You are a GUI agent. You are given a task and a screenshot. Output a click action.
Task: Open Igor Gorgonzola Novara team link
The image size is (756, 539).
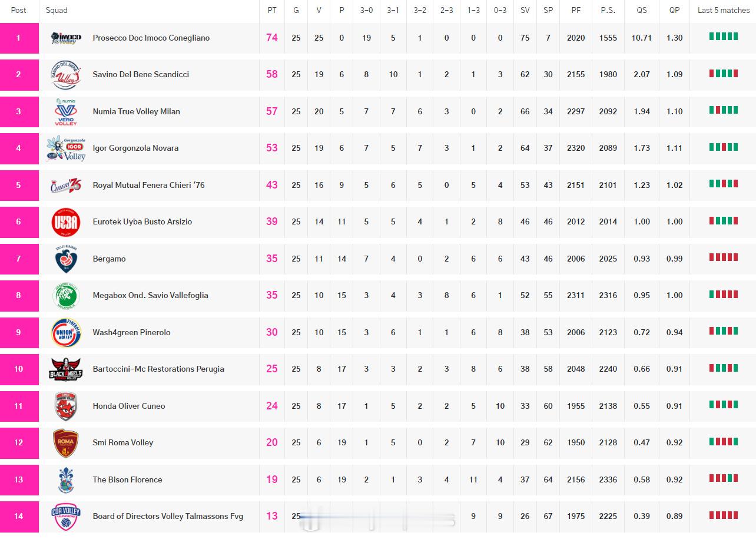135,148
